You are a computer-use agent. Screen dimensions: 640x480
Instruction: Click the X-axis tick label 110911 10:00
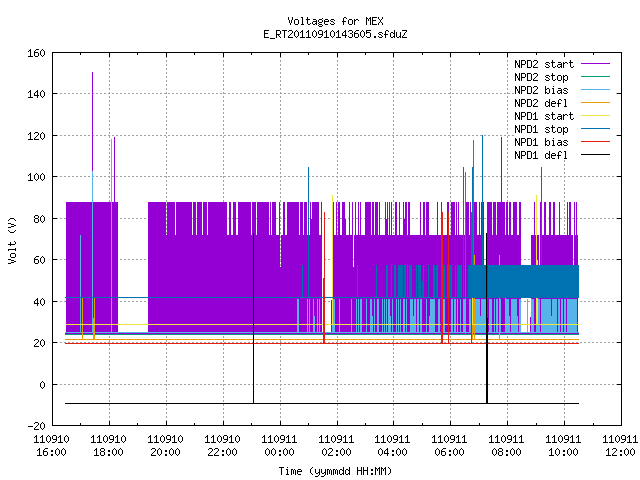(563, 446)
